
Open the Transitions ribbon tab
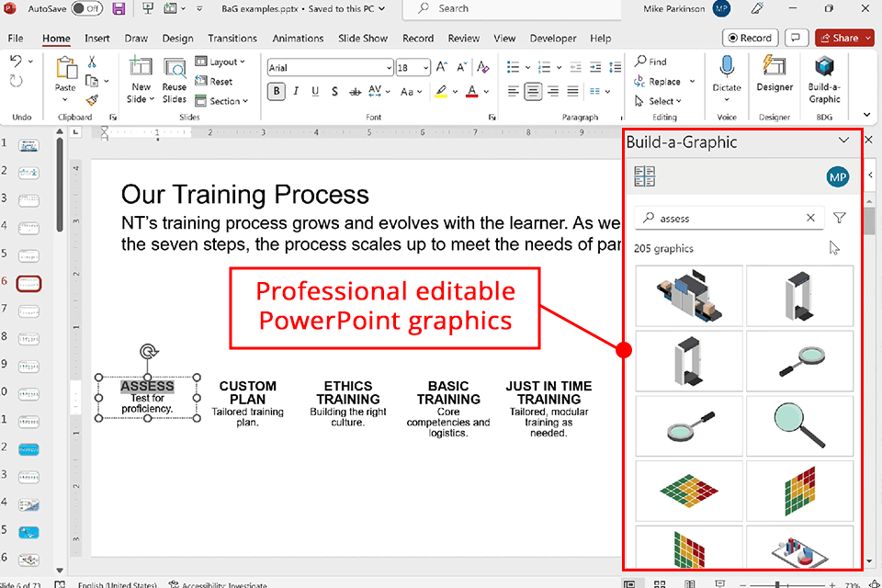(232, 39)
